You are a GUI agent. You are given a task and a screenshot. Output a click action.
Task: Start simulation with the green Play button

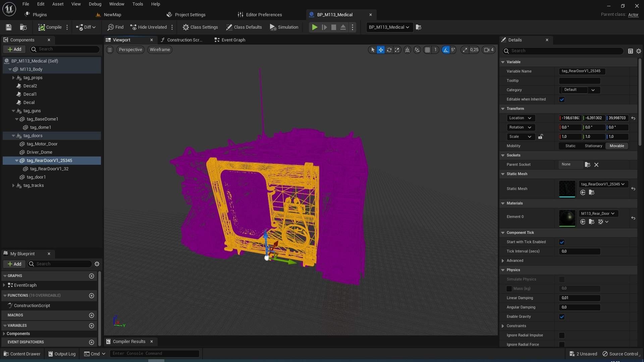pos(314,27)
